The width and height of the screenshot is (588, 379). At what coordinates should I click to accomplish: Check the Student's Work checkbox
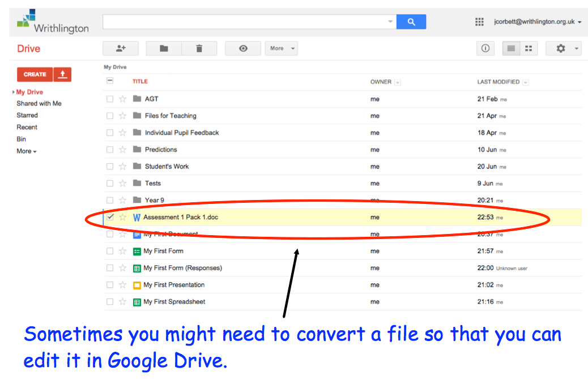[x=110, y=167]
